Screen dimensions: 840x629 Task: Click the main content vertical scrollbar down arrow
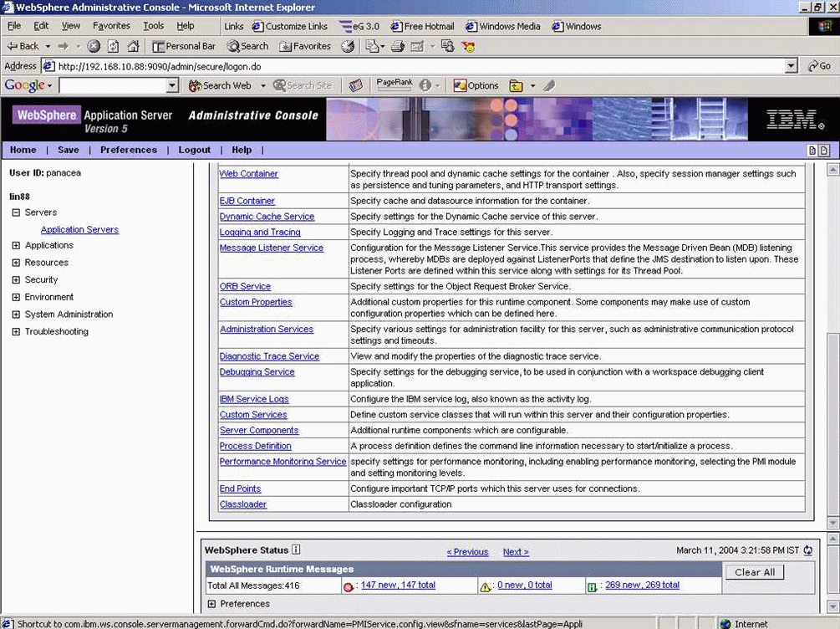pyautogui.click(x=832, y=522)
